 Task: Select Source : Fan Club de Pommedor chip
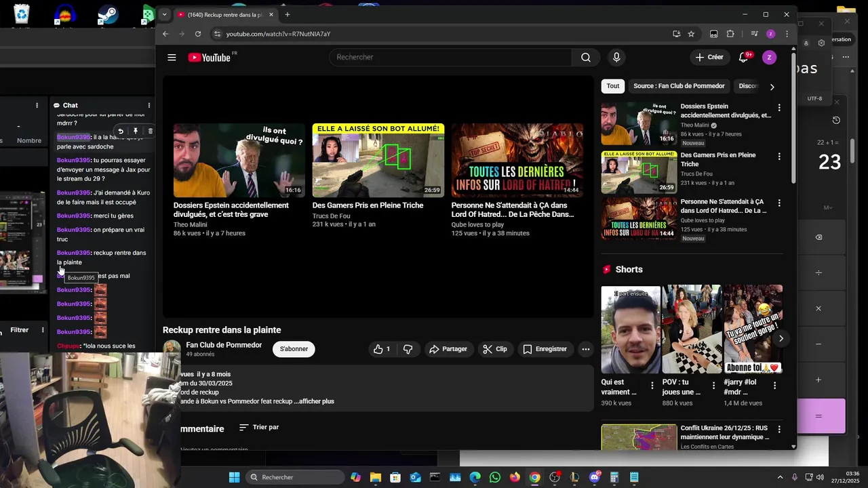(679, 86)
